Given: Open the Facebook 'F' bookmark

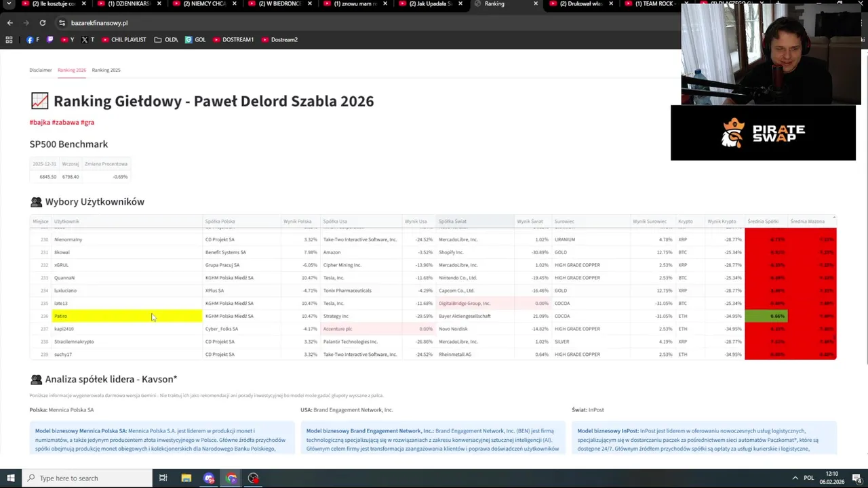Looking at the screenshot, I should (33, 39).
